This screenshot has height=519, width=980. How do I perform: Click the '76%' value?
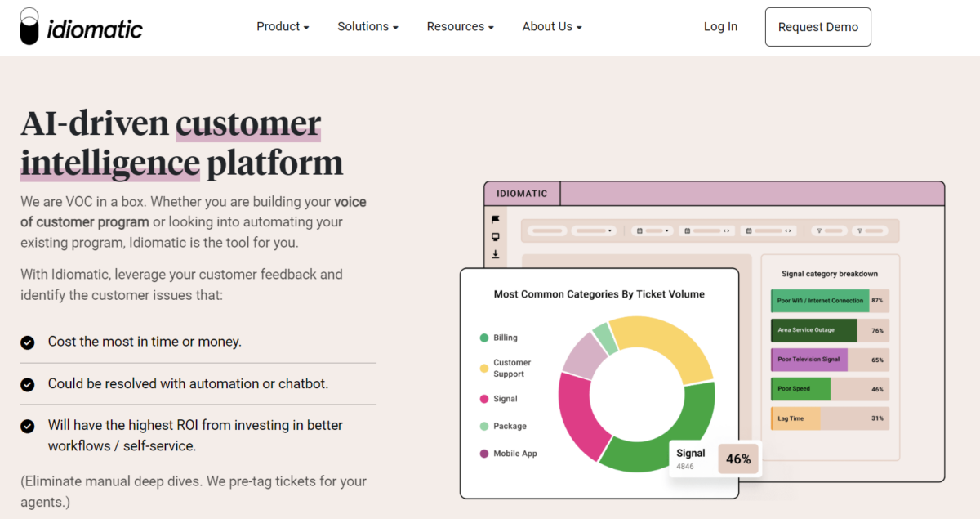[877, 330]
